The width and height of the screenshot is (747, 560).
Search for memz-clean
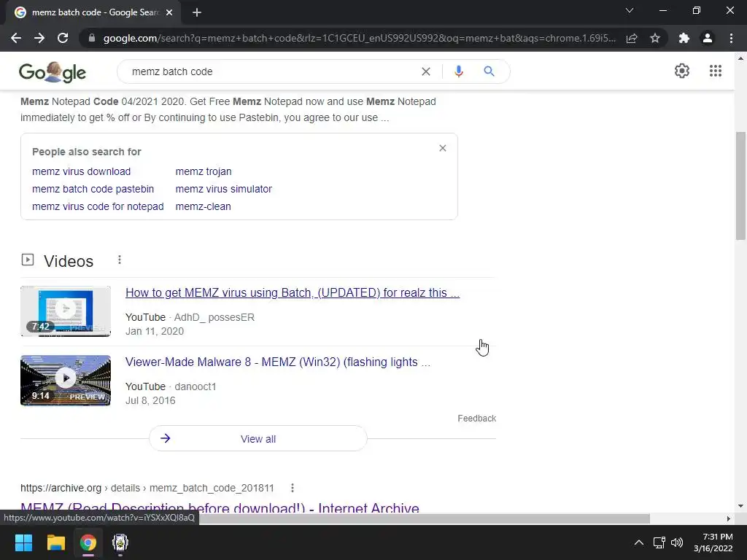tap(203, 206)
